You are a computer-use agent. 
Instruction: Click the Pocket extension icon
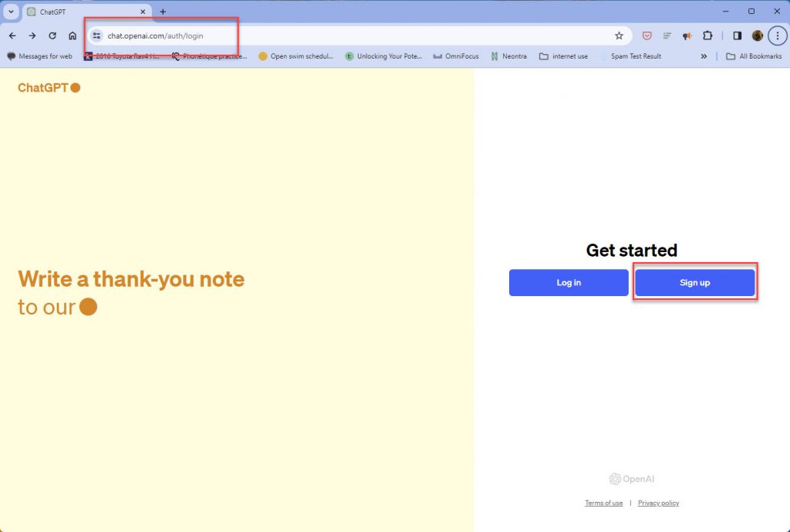647,35
